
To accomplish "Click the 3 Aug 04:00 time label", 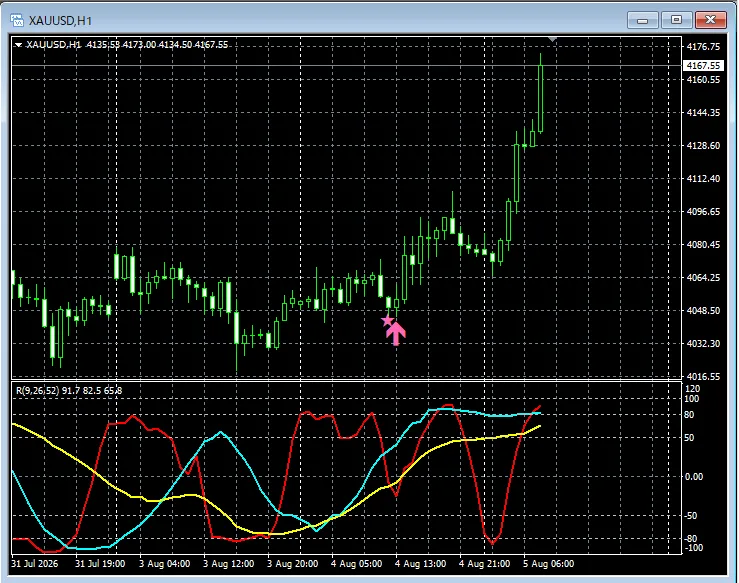I will tap(164, 564).
